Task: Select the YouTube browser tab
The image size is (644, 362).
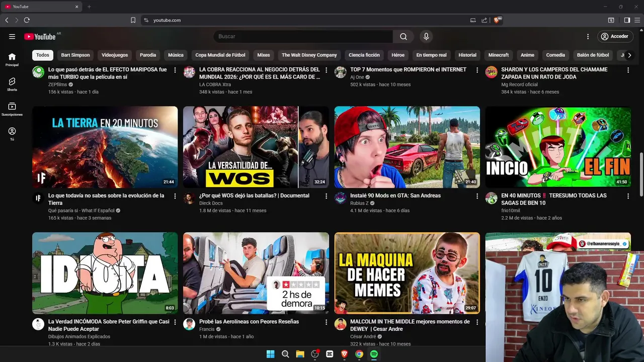Action: tap(42, 7)
